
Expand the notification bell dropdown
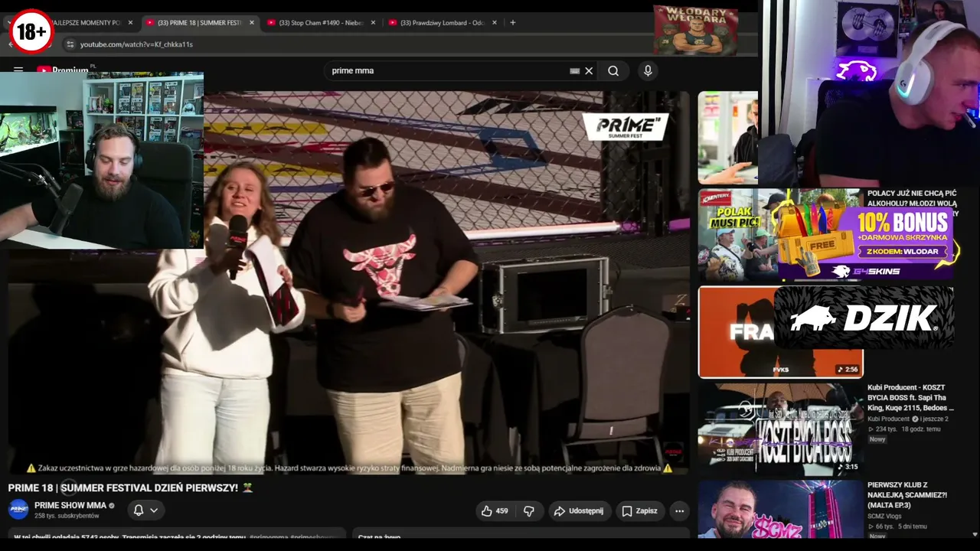[145, 510]
